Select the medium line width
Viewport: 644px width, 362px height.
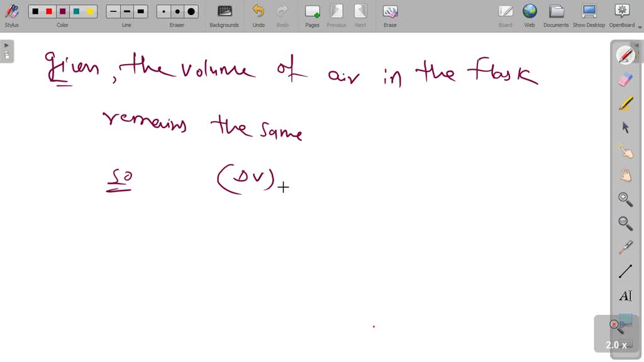tap(127, 11)
